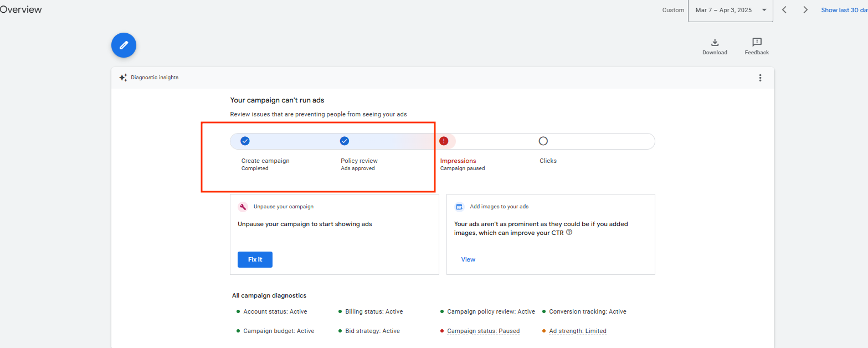The height and width of the screenshot is (348, 868).
Task: Select the empty Clicks step circle
Action: pos(543,141)
